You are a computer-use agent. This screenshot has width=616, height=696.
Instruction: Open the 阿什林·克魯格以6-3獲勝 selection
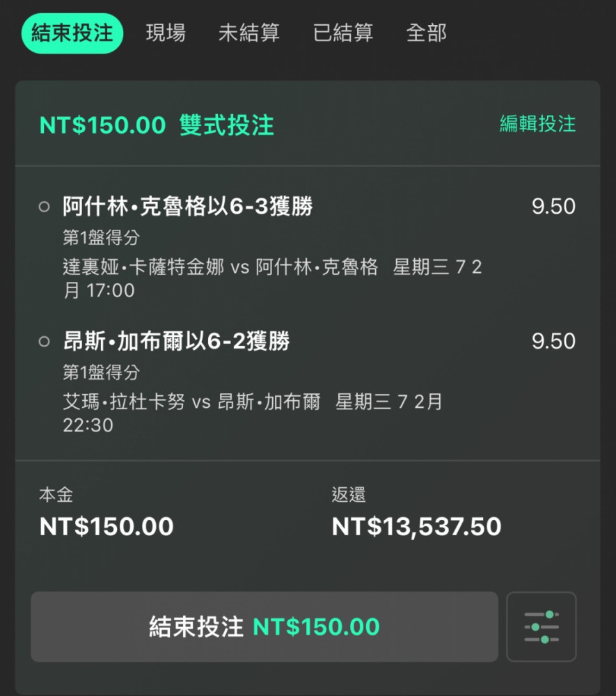pos(188,207)
